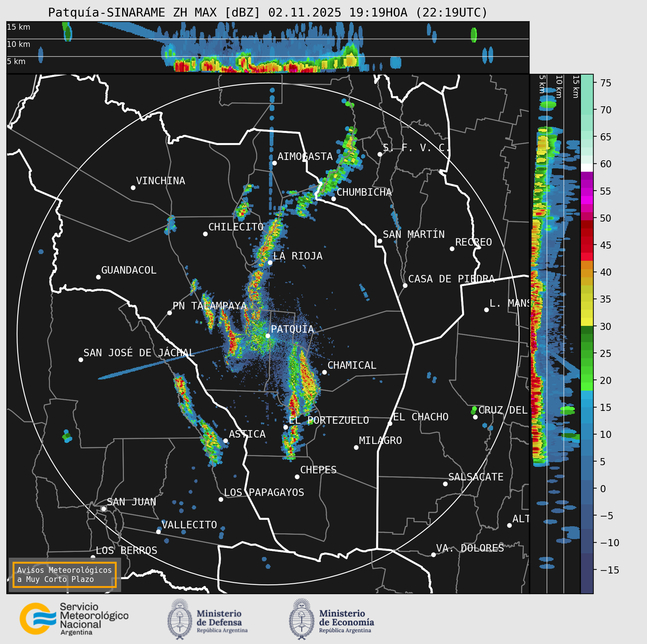
Task: Click the Servicio Meteorológico Nacional sun-and-flag logo
Action: (38, 619)
